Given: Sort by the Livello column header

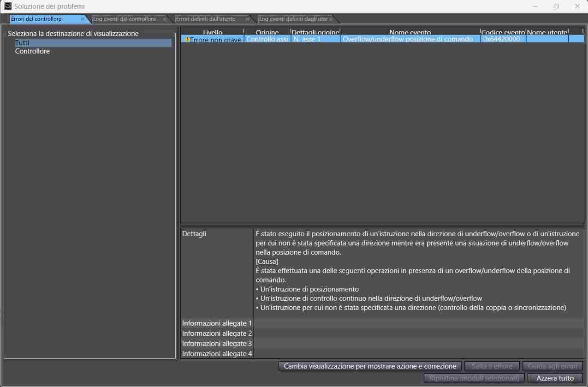Looking at the screenshot, I should click(x=212, y=32).
